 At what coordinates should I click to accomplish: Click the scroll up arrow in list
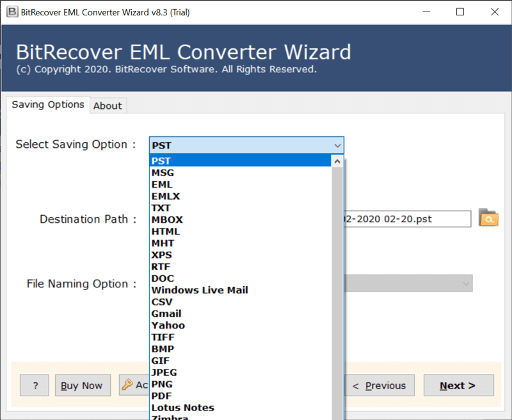(337, 161)
